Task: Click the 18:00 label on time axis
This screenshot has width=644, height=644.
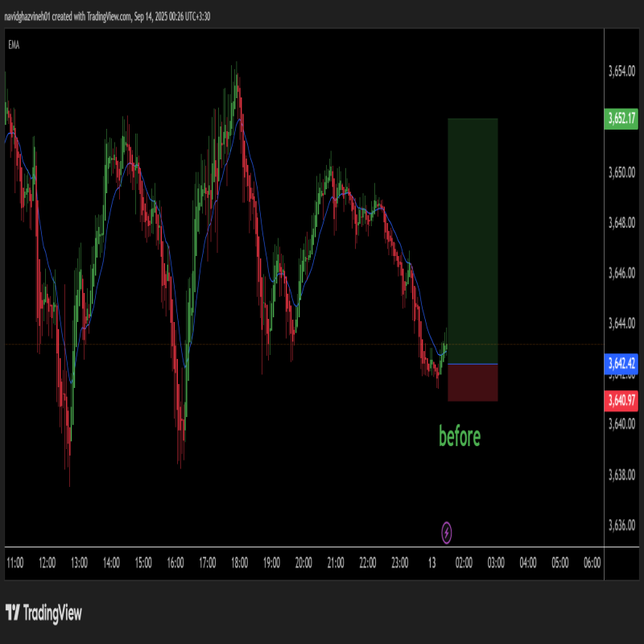Action: click(239, 563)
